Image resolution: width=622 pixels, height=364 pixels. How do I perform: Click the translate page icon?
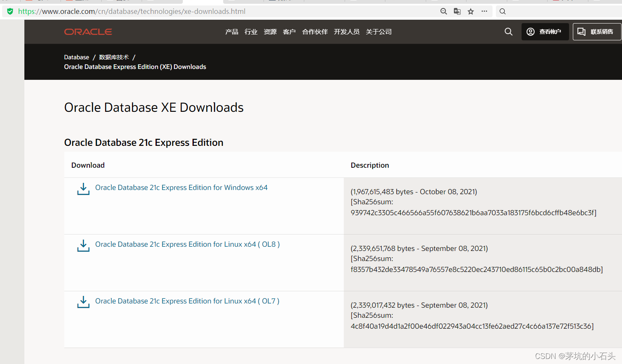pos(457,11)
